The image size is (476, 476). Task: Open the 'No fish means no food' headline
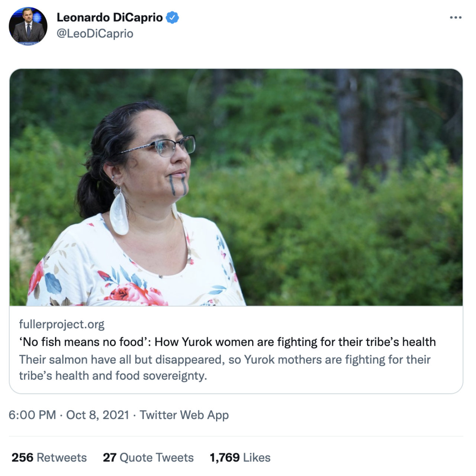pyautogui.click(x=227, y=342)
